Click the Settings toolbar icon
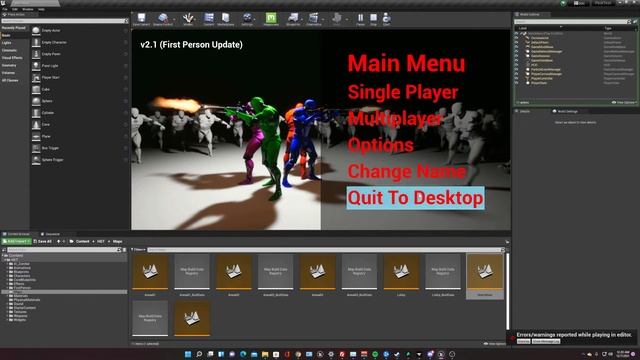This screenshot has width=640, height=360. pos(247,18)
